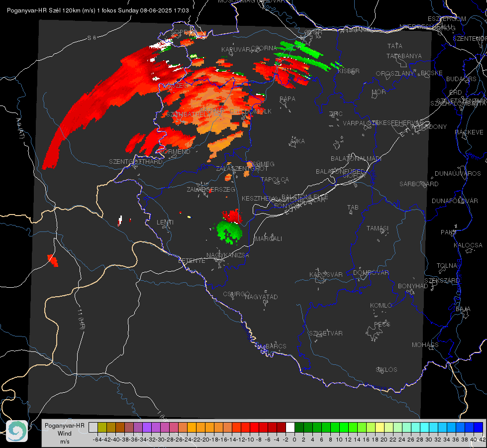Screen dimensions: 487x448
Task: Click the BARCS town label
Action: (x=276, y=346)
